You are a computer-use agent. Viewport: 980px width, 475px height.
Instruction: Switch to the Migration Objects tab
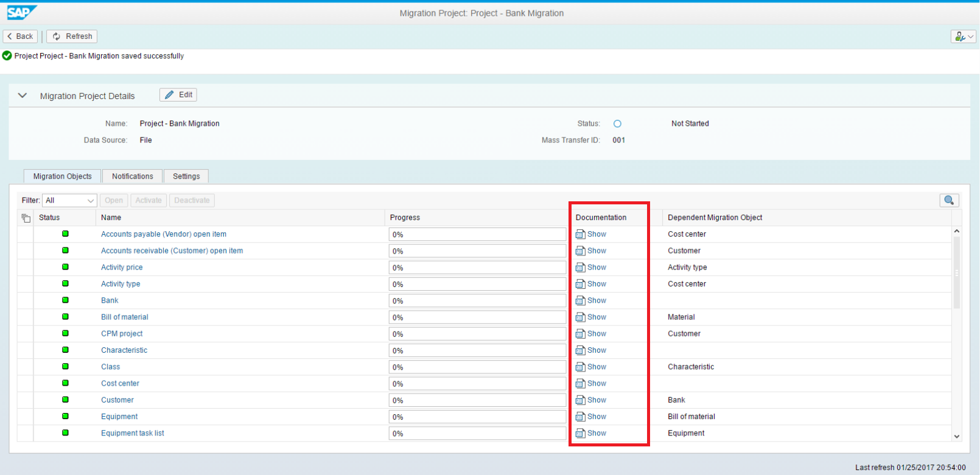click(62, 176)
